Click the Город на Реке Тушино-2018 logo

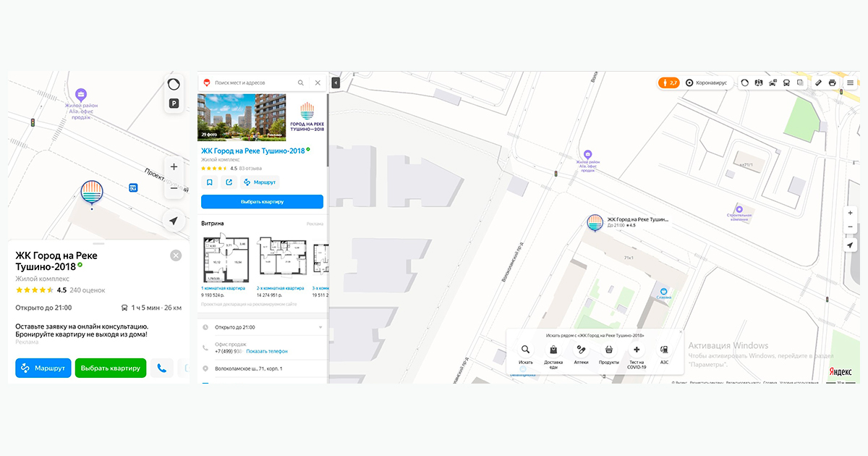click(x=307, y=116)
